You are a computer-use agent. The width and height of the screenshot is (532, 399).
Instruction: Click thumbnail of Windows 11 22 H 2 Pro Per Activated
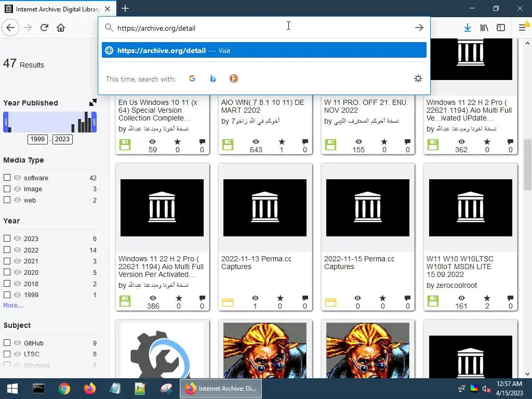pos(162,208)
